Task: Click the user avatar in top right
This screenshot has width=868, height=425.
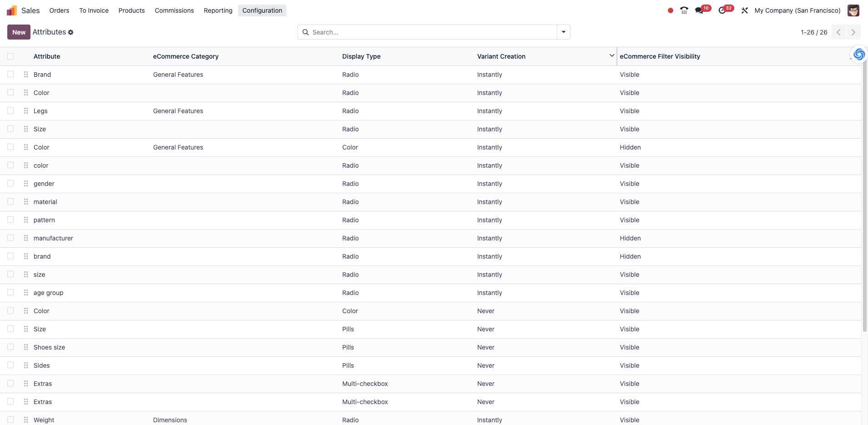Action: click(853, 10)
